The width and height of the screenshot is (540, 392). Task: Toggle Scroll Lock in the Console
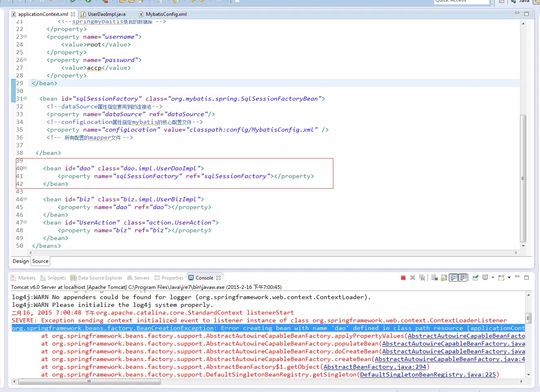click(x=444, y=277)
